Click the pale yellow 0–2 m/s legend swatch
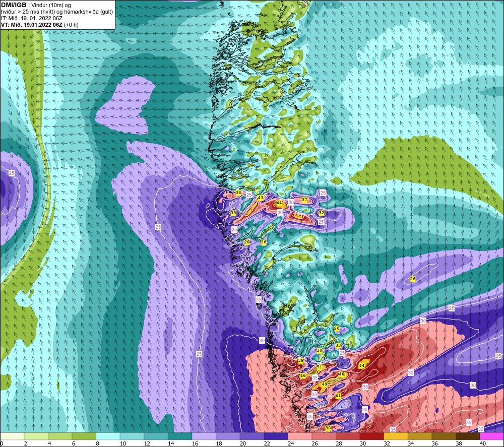Viewport: 504px width, 447px height. pyautogui.click(x=12, y=436)
